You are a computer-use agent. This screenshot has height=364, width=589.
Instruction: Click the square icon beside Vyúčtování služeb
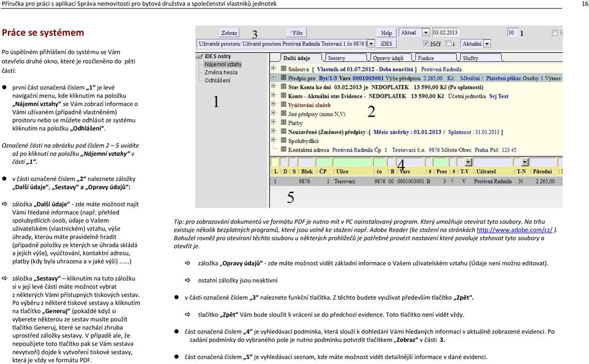click(x=283, y=105)
